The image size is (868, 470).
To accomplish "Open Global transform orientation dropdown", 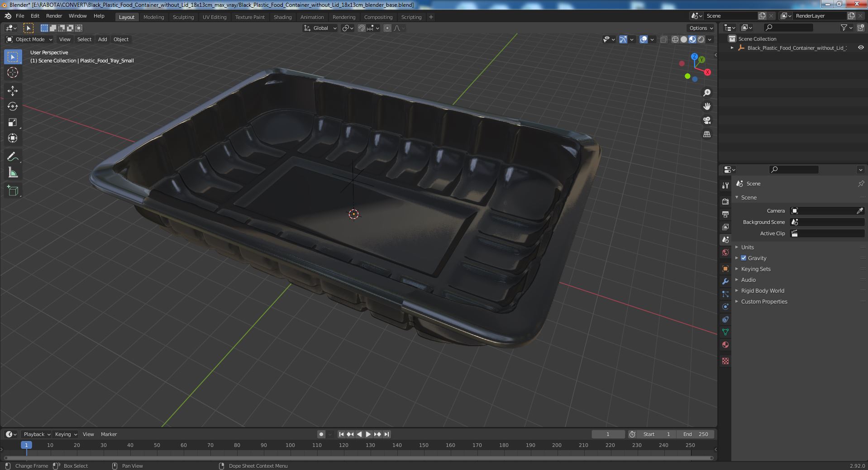I will coord(320,28).
